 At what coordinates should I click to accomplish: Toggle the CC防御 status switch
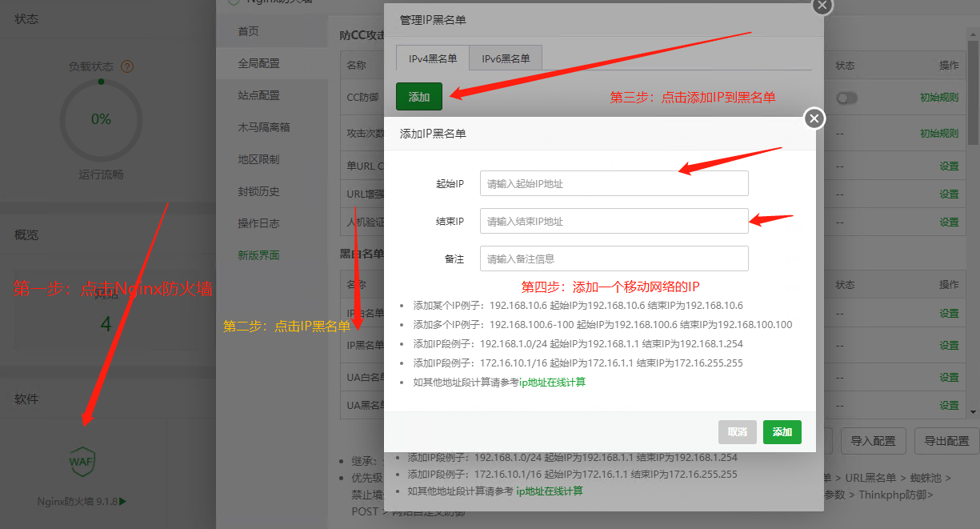click(x=846, y=98)
